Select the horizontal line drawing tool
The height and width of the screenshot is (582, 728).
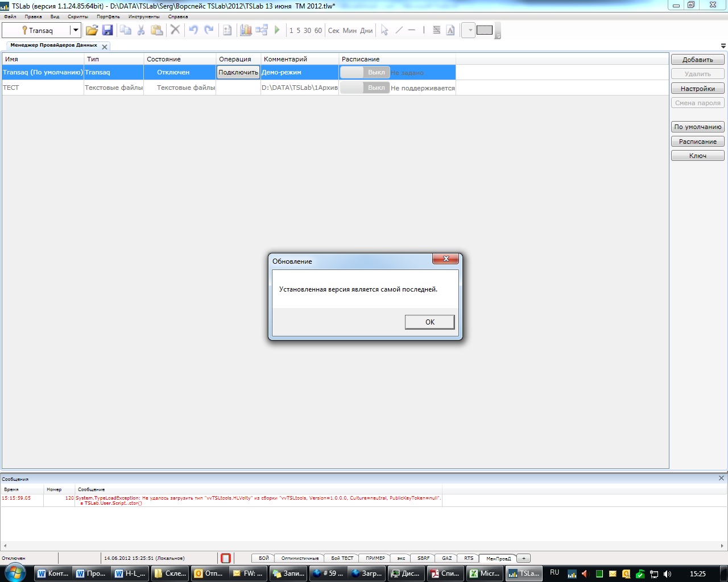click(x=412, y=30)
